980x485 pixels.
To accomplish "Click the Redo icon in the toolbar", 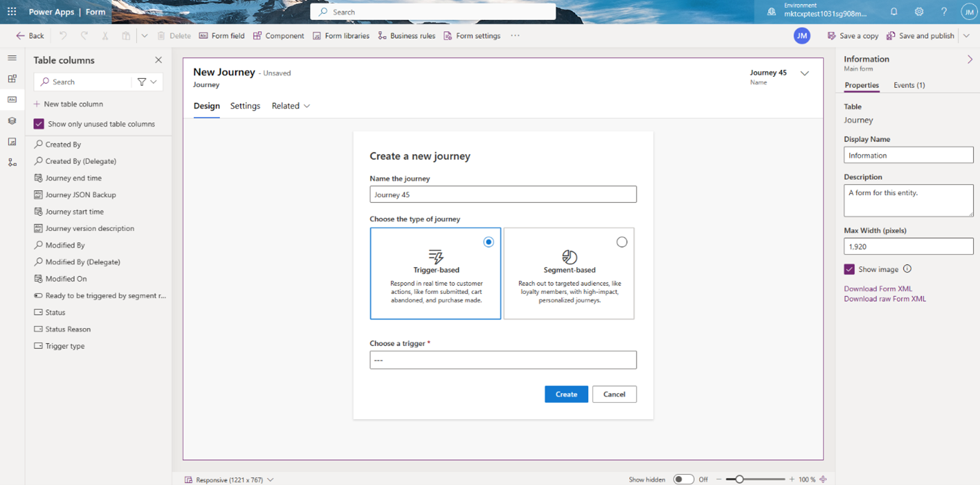I will tap(84, 36).
